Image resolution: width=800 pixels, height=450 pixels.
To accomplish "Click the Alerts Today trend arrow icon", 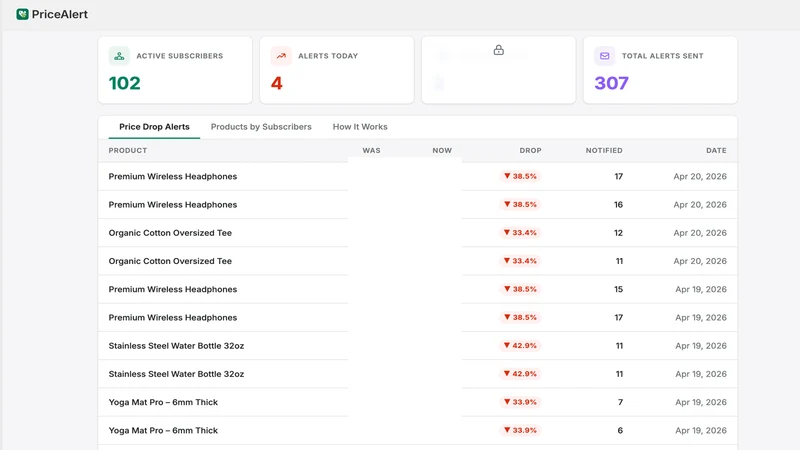I will 281,56.
